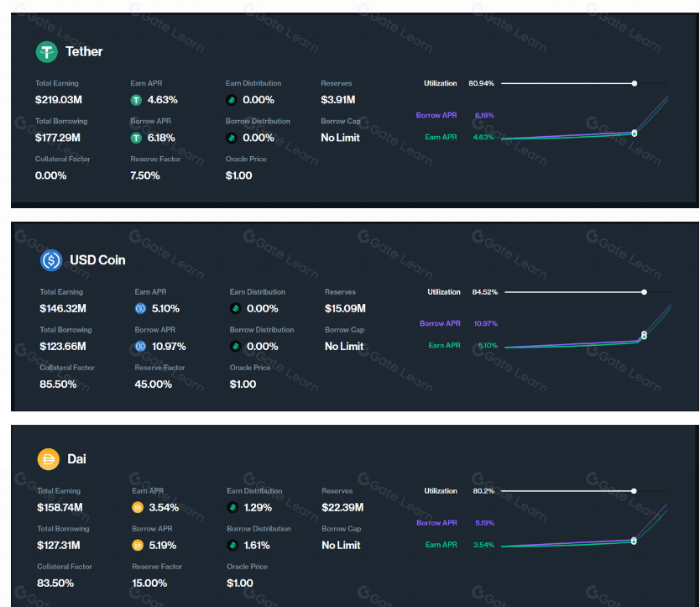Select the Earn Distribution token icon in Tether card
Screen dimensions: 700x607
coord(232,100)
